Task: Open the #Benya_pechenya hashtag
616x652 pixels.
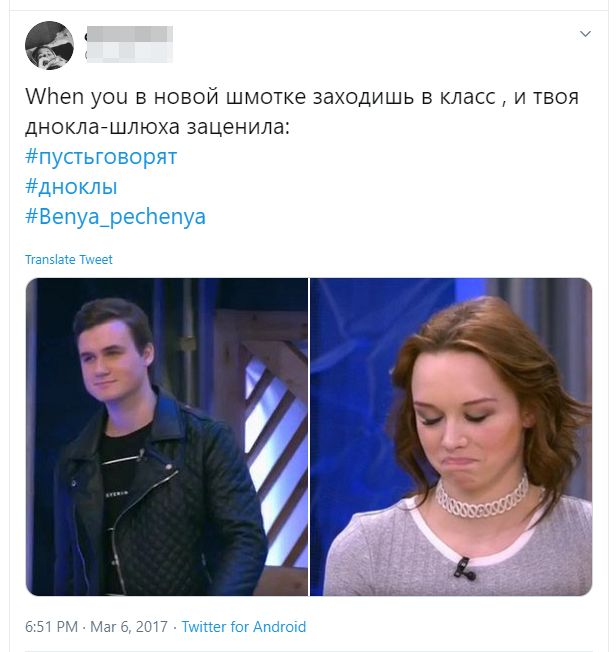Action: coord(115,217)
